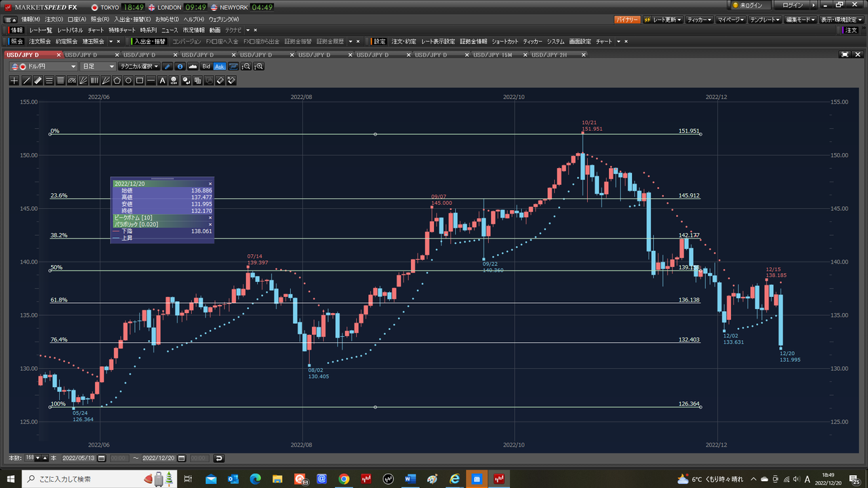Toggle the Bid price display

click(206, 66)
